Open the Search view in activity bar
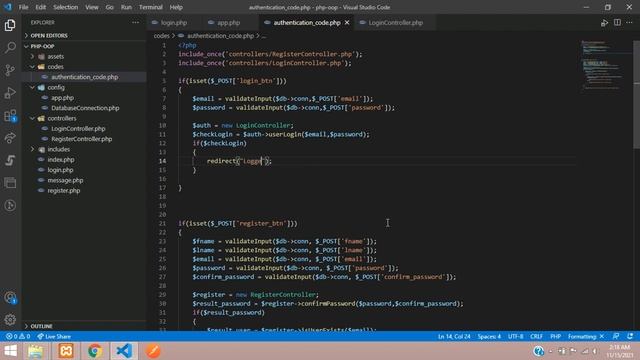This screenshot has height=360, width=640. point(10,47)
